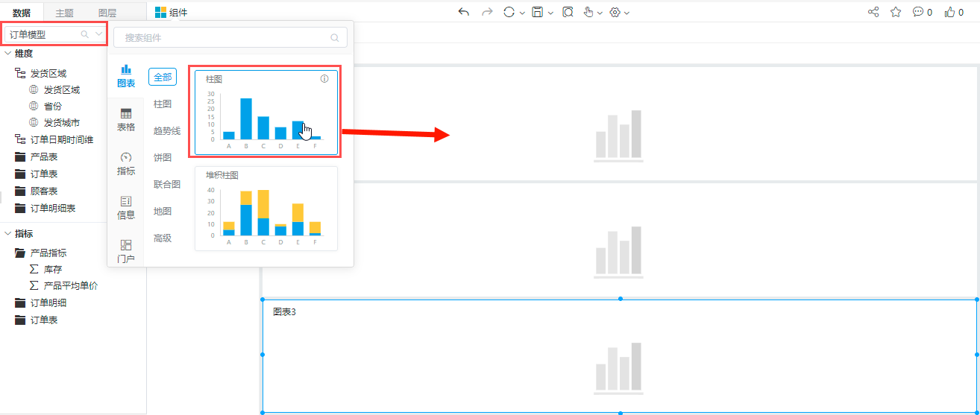Filter charts by 高级

tap(163, 238)
